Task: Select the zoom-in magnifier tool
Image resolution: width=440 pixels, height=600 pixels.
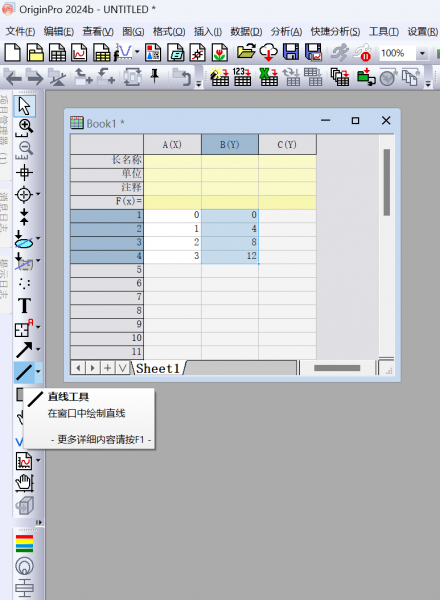Action: [24, 127]
